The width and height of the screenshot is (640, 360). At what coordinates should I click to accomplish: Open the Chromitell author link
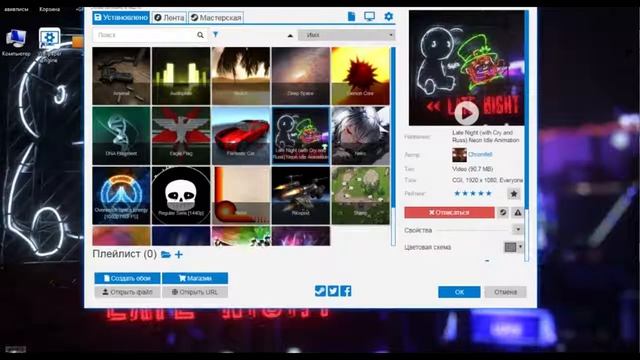(480, 154)
